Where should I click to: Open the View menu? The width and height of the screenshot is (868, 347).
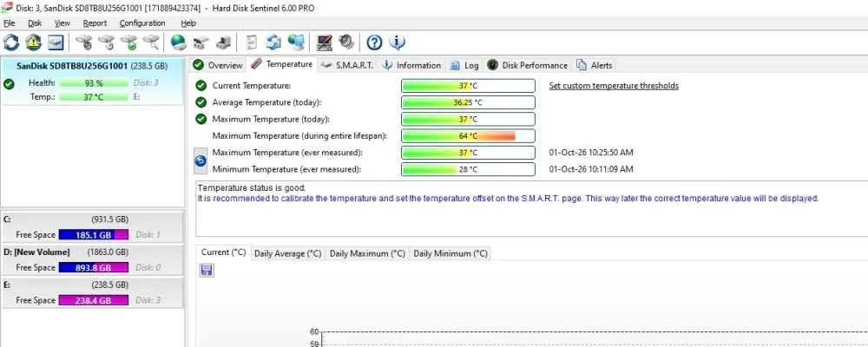click(62, 23)
